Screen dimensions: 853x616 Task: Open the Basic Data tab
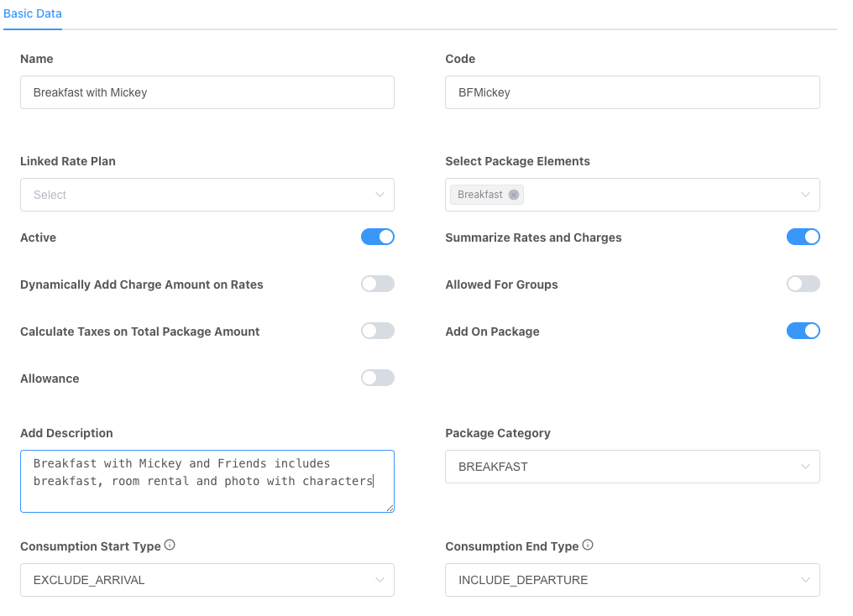[33, 14]
